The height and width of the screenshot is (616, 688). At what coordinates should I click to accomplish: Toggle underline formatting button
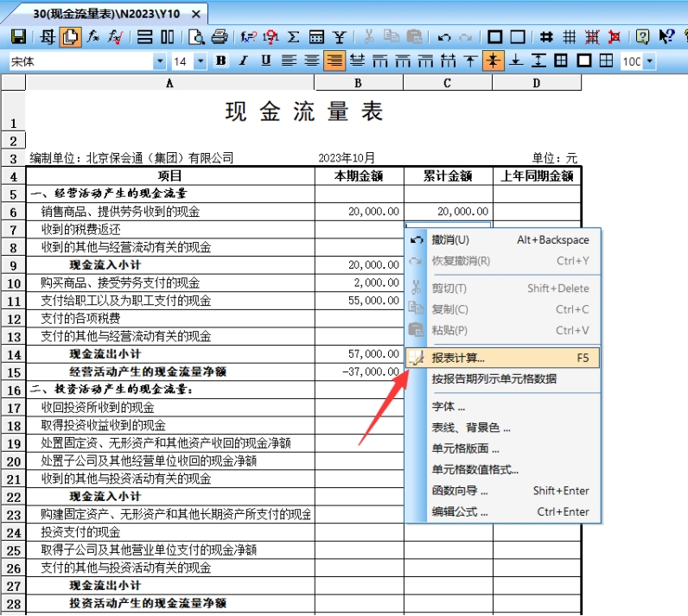[265, 60]
